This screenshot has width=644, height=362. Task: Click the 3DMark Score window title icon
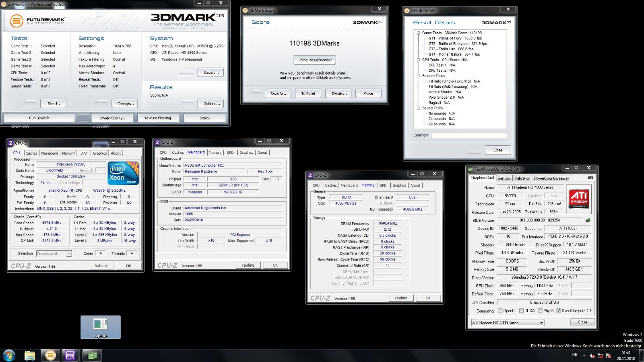(246, 10)
